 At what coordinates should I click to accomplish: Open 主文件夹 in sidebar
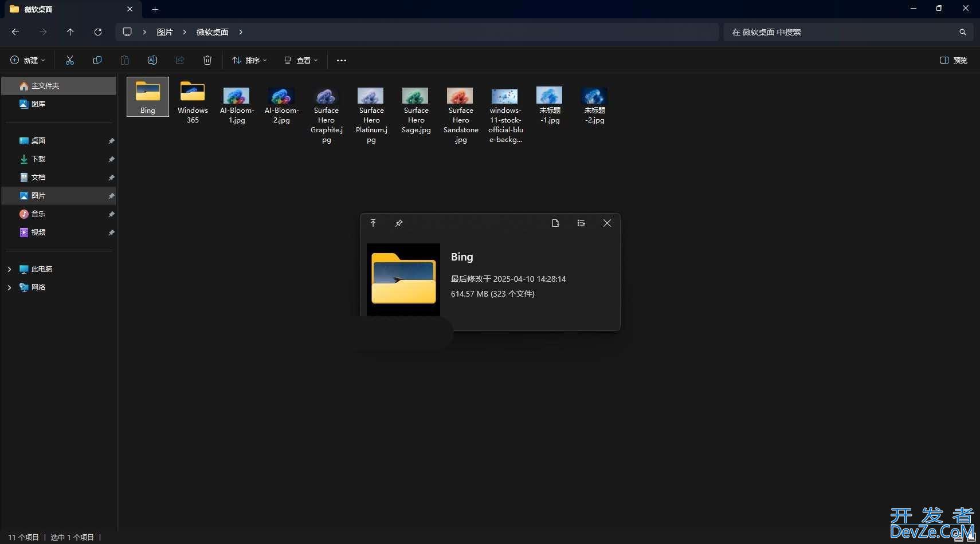pos(59,86)
